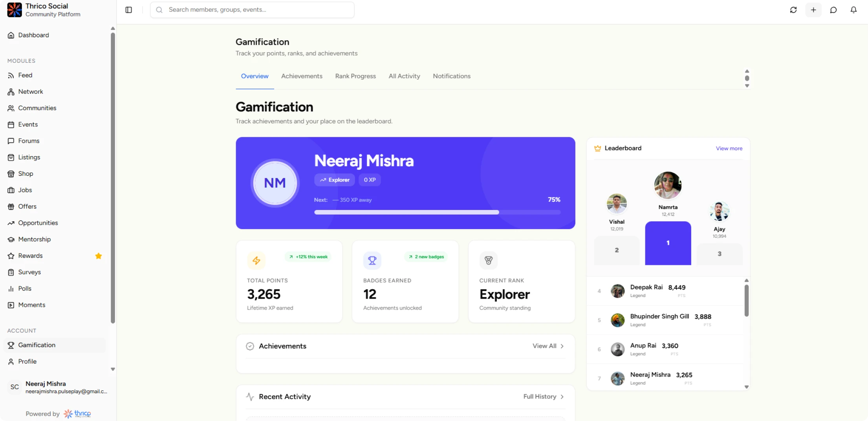This screenshot has height=421, width=868.
Task: Open the Events calendar icon
Action: 11,125
